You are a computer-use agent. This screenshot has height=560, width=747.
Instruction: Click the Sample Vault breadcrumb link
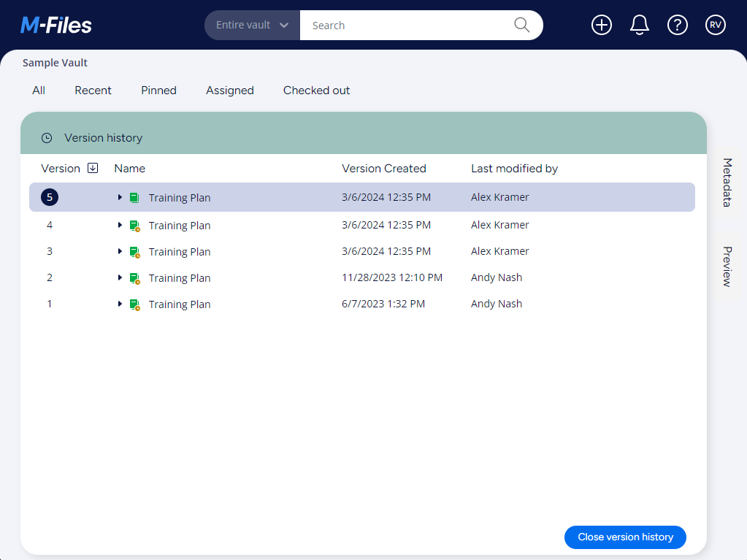click(x=55, y=63)
